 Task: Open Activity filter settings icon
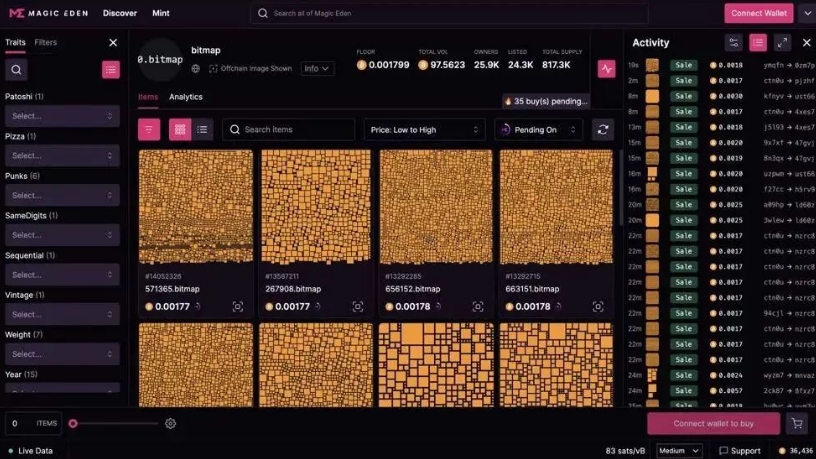pyautogui.click(x=734, y=43)
